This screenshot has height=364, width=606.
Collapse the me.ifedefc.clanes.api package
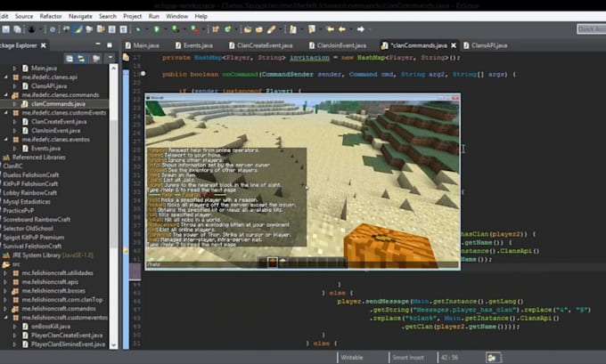(6, 77)
